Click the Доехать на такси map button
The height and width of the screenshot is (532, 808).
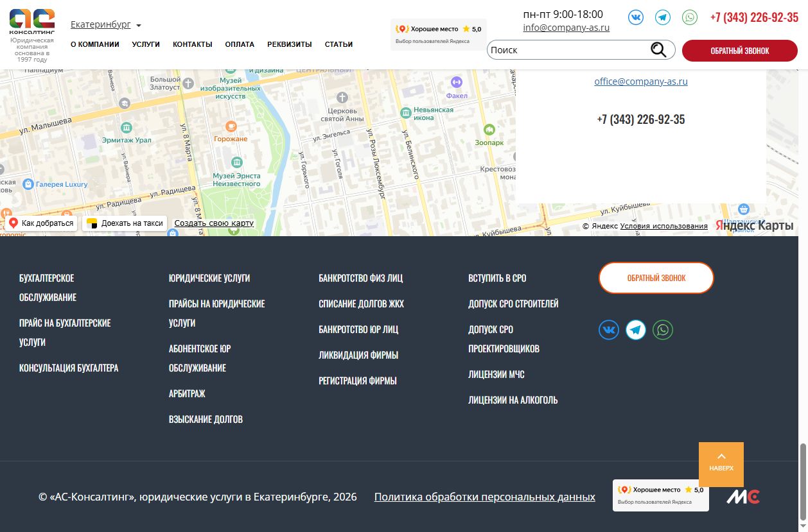coord(125,223)
